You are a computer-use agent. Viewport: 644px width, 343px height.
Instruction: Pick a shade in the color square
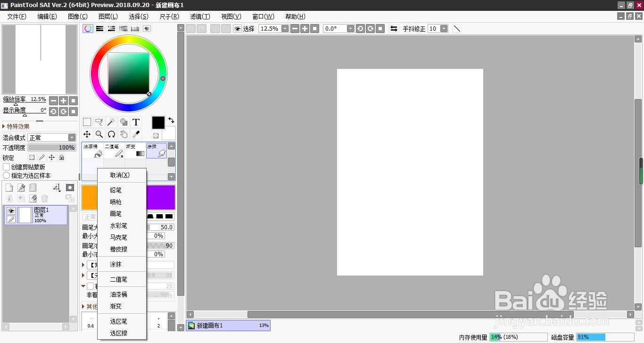(129, 73)
